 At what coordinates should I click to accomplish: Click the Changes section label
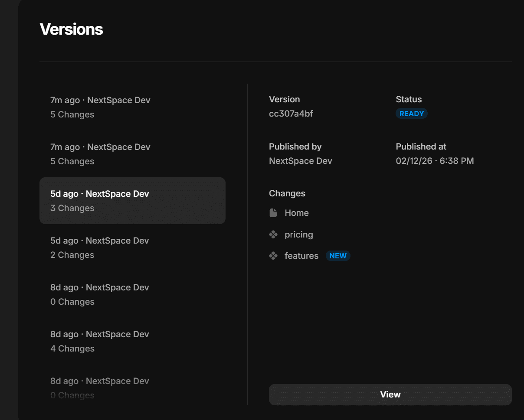(x=287, y=193)
